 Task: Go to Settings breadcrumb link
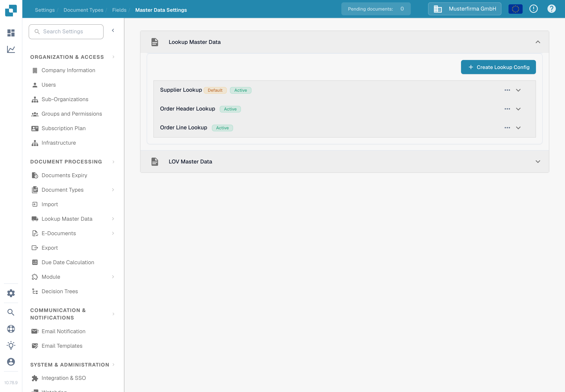click(45, 10)
